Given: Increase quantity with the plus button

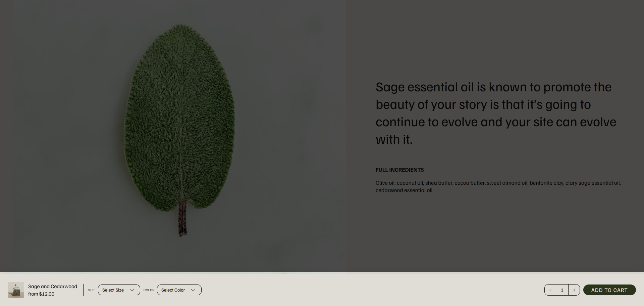Looking at the screenshot, I should 574,290.
